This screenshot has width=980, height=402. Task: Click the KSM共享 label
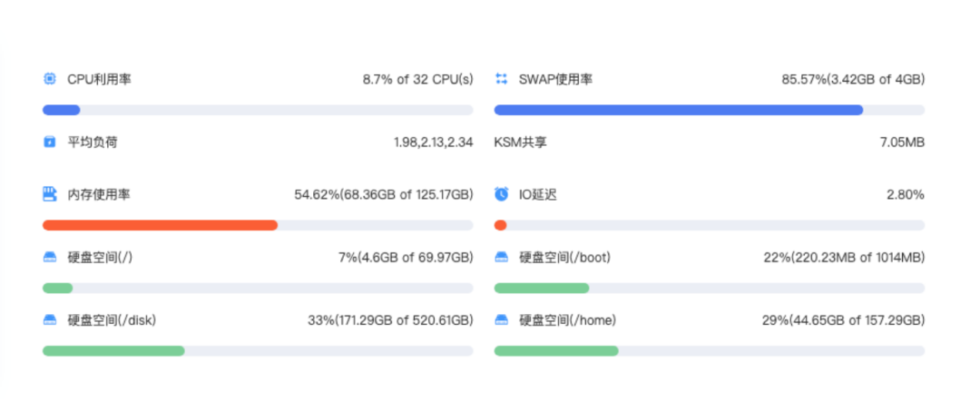point(520,142)
